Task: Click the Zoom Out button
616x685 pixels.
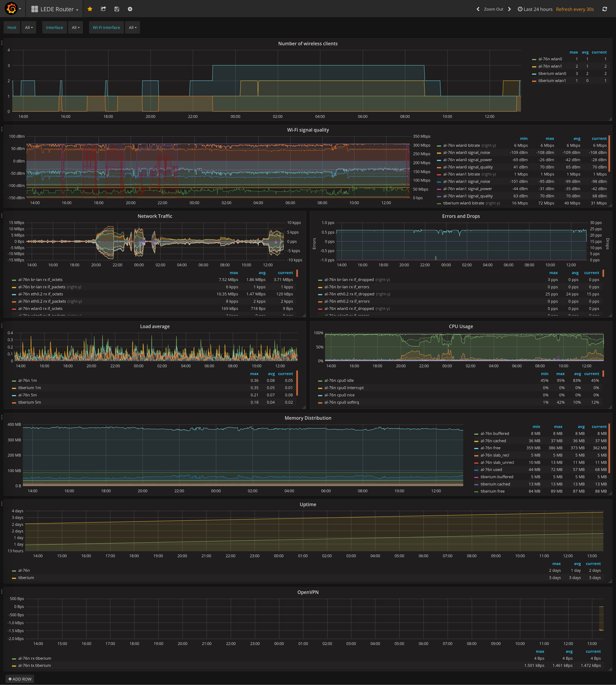Action: click(493, 9)
